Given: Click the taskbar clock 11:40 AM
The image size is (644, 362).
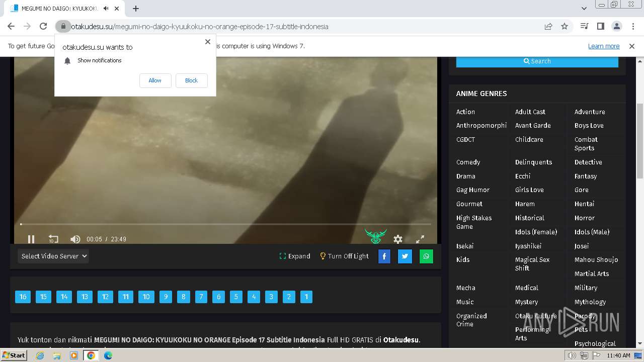Looking at the screenshot, I should coord(618,355).
